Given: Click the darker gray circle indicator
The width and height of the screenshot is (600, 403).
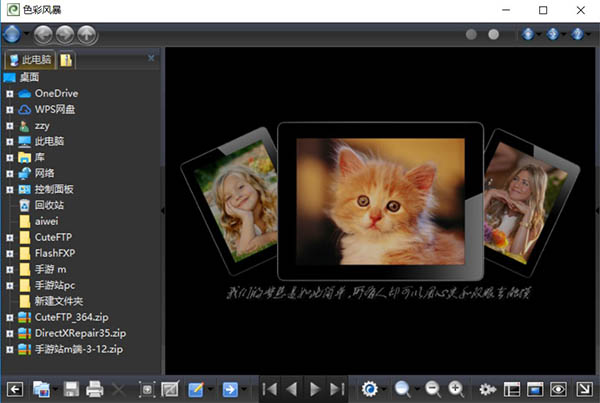Looking at the screenshot, I should 471,34.
